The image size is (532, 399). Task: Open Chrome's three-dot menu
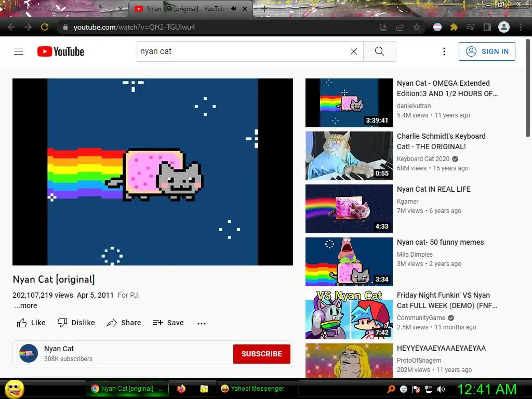[x=521, y=27]
